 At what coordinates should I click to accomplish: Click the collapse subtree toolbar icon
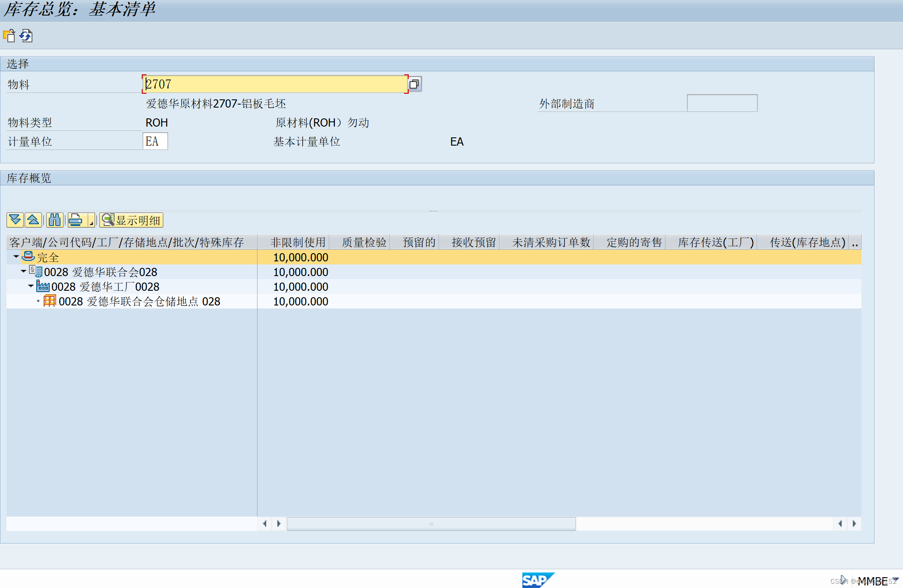coord(33,220)
